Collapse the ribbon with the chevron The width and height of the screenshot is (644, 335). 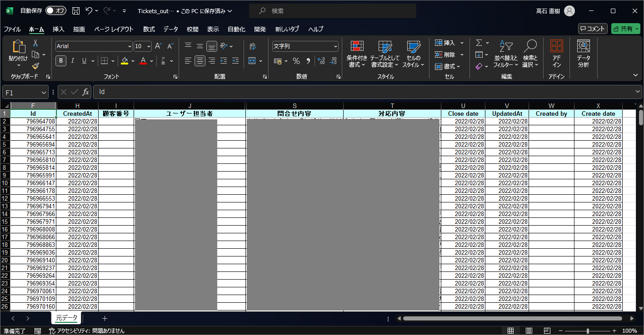pos(635,75)
